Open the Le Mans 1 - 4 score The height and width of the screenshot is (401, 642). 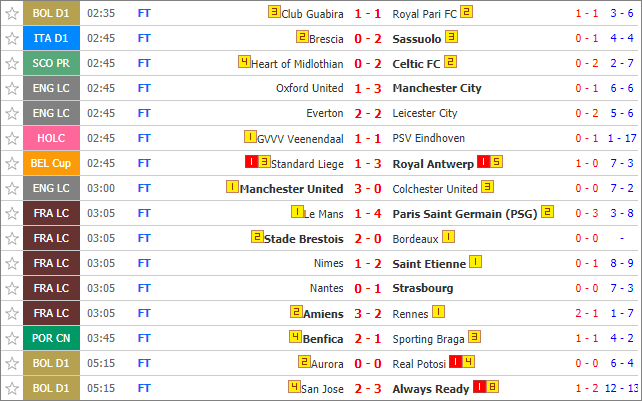pyautogui.click(x=368, y=214)
